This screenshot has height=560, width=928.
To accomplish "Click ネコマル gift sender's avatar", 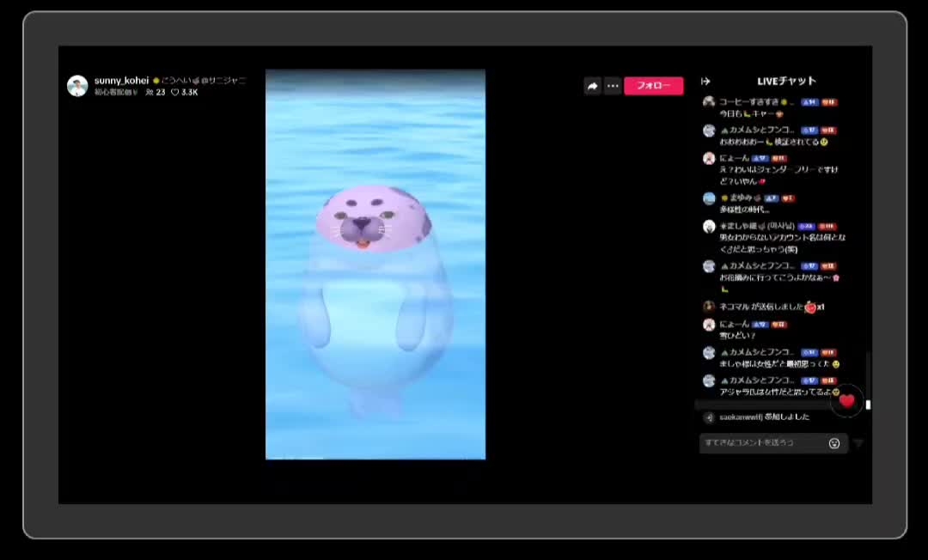I will click(x=709, y=307).
